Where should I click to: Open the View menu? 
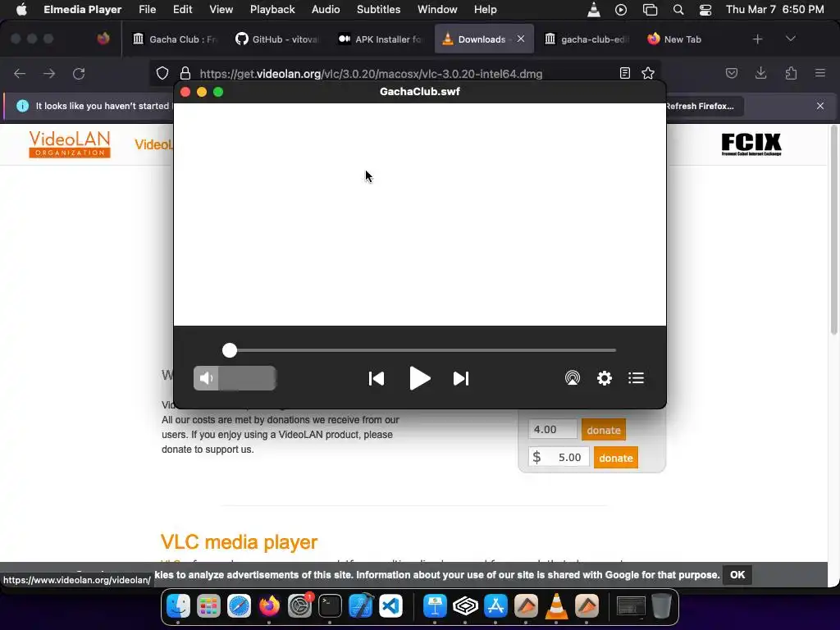pyautogui.click(x=221, y=10)
